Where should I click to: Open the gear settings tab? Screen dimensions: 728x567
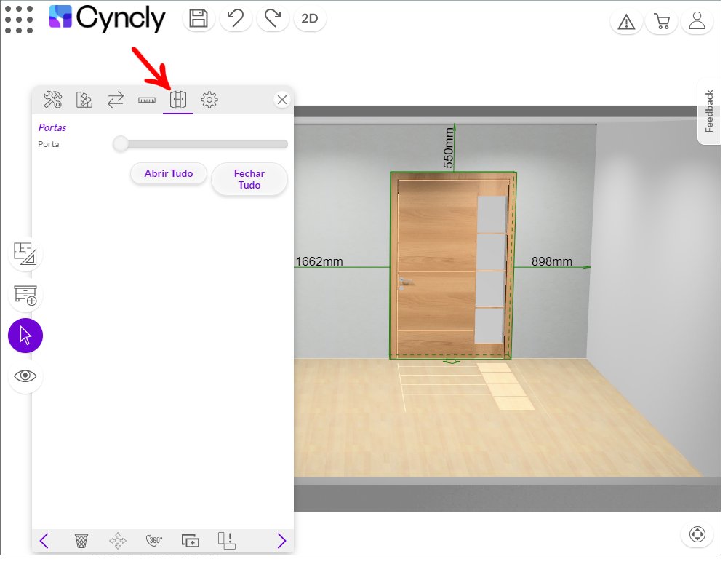pyautogui.click(x=209, y=100)
